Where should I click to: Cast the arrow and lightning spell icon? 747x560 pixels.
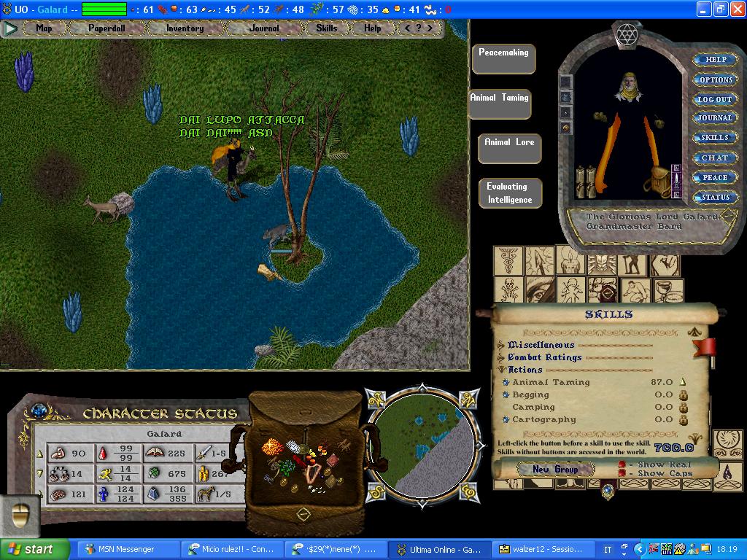[x=539, y=260]
